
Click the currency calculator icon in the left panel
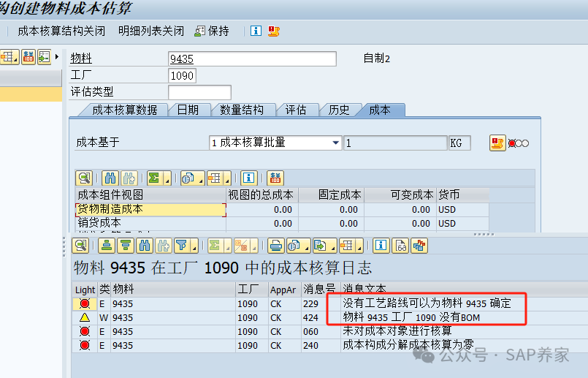pyautogui.click(x=28, y=57)
